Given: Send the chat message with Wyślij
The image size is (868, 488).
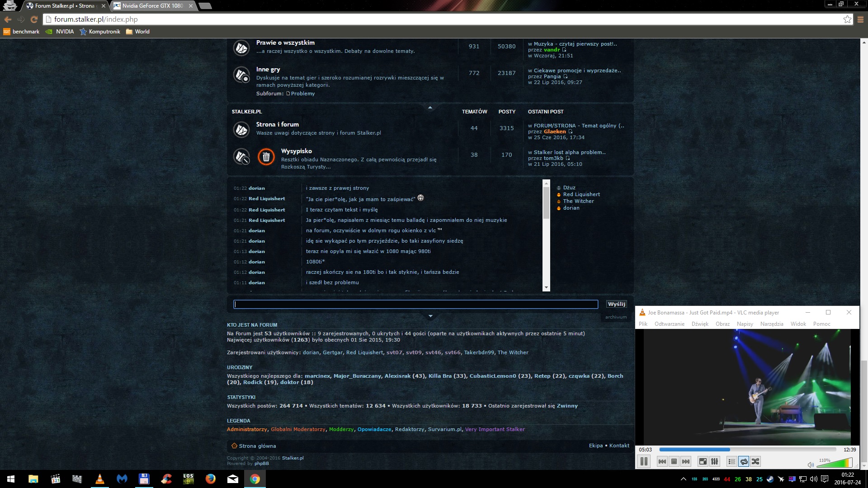Looking at the screenshot, I should (616, 304).
